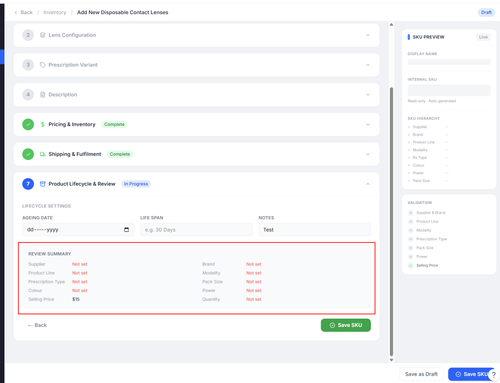Click the Back button below Review Summary
The width and height of the screenshot is (500, 383).
tap(37, 325)
